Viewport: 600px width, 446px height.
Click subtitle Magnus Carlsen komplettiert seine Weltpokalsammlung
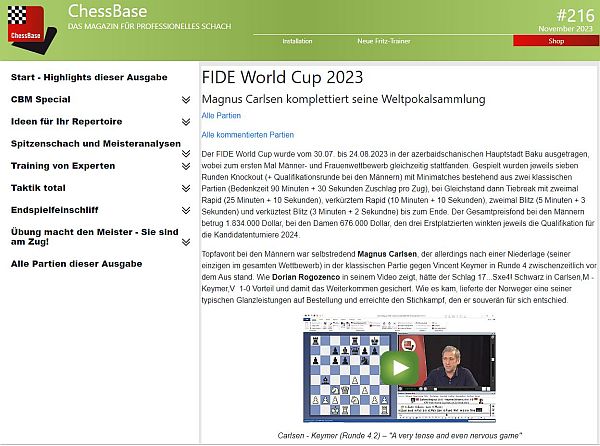point(344,99)
